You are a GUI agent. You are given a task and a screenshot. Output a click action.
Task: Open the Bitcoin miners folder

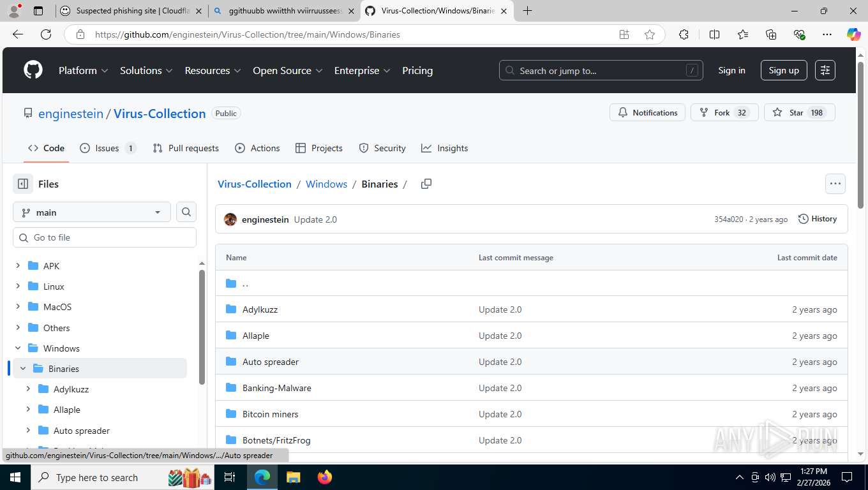click(270, 414)
